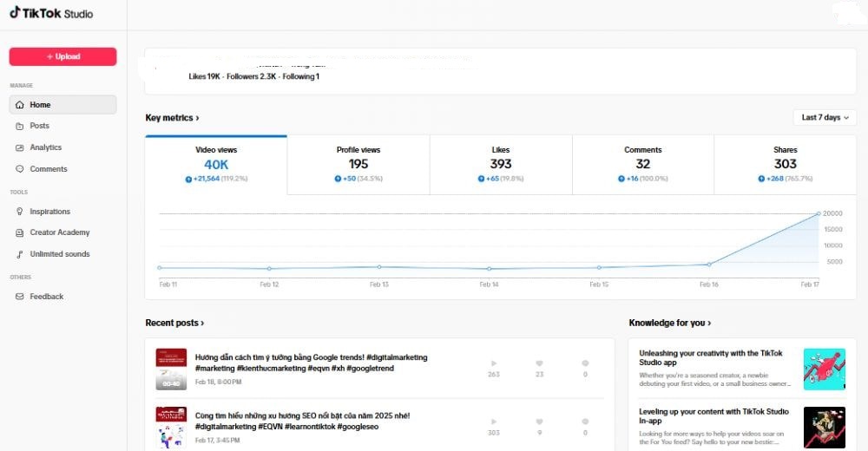This screenshot has width=868, height=451.
Task: Open the SEO 2025 trends post title
Action: click(x=302, y=422)
